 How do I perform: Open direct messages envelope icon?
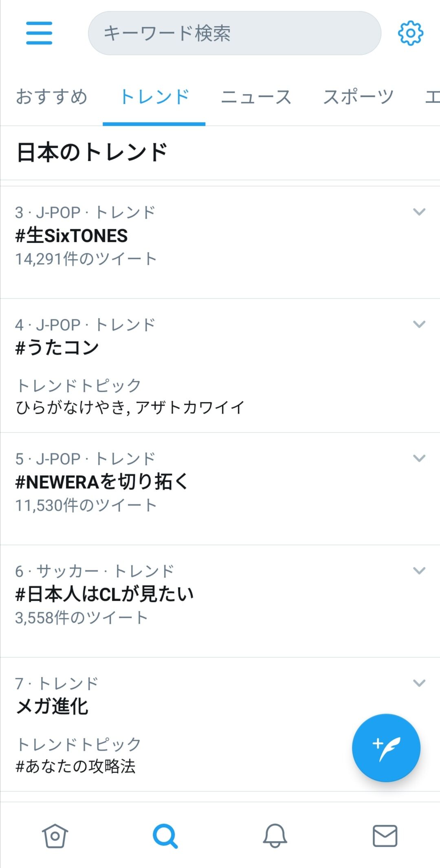point(385,836)
